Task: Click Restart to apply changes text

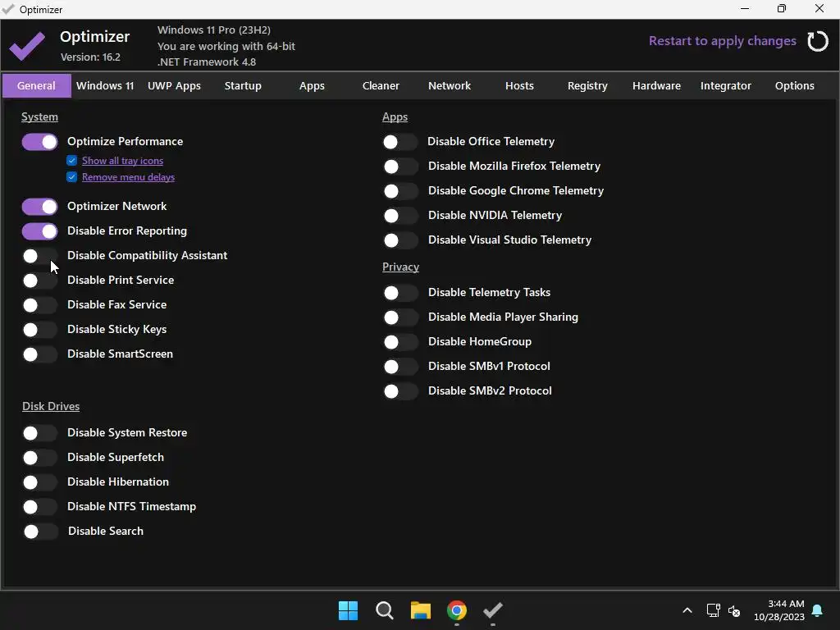Action: coord(723,41)
